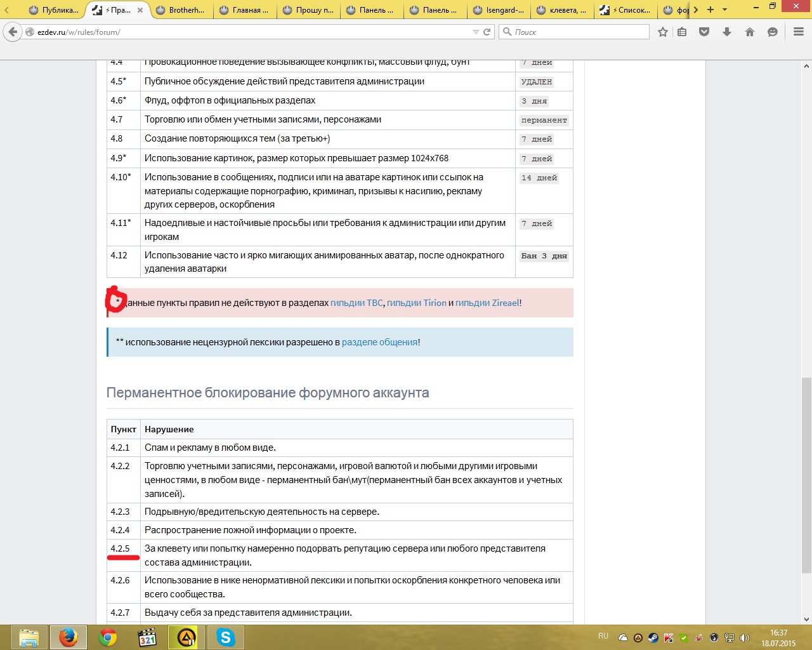Screen dimensions: 812x650
Task: Switch to the Isengard-... tab
Action: 498,10
